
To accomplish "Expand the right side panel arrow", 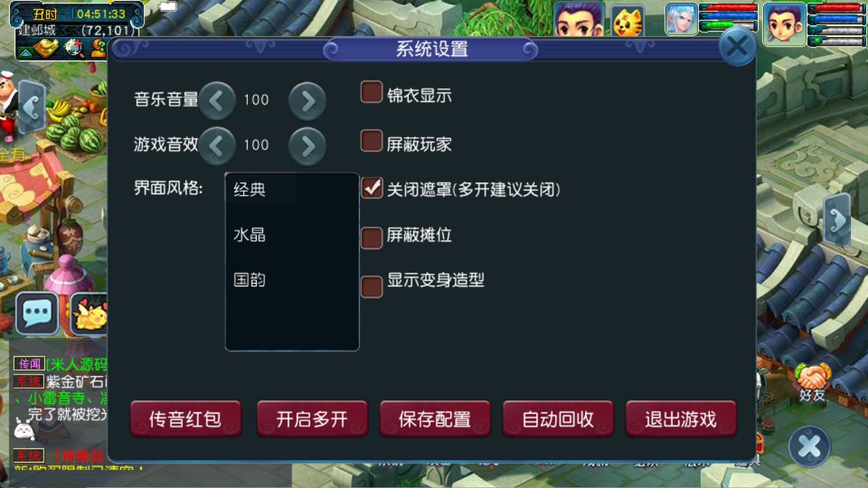I will coord(837,220).
